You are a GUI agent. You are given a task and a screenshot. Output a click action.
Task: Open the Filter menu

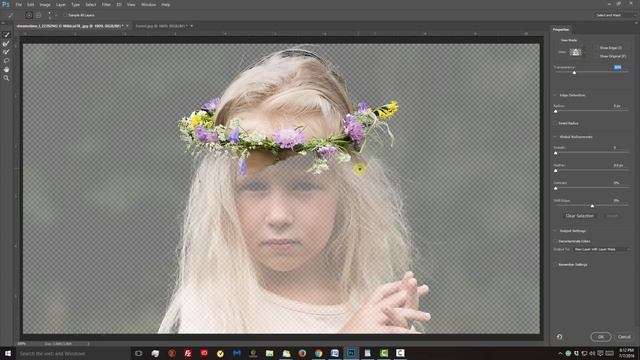pos(106,4)
